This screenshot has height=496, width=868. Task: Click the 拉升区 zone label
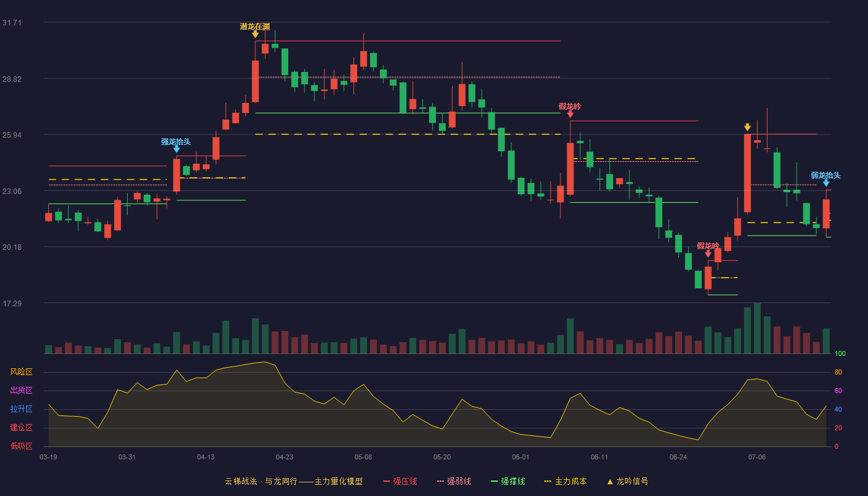tap(21, 409)
